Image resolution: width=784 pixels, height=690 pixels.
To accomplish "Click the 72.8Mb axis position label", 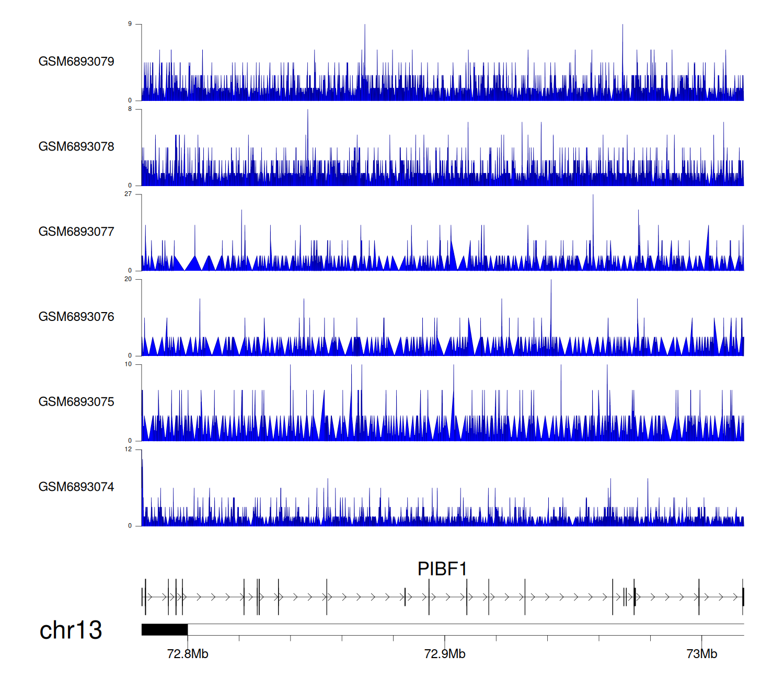I will pyautogui.click(x=188, y=654).
